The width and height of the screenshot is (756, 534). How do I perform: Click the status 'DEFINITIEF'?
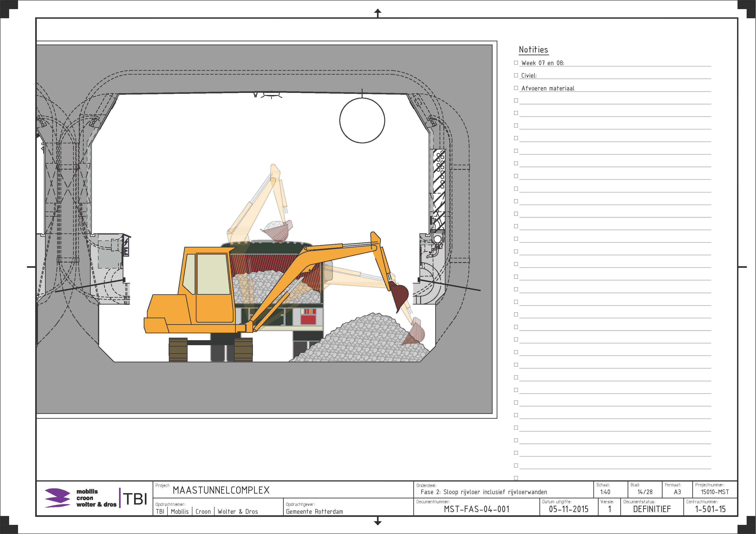pos(652,509)
